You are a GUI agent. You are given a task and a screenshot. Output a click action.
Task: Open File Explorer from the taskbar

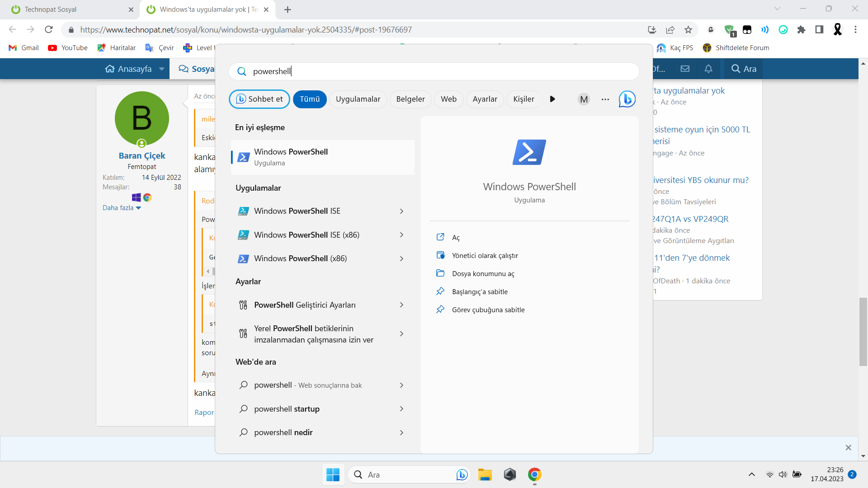click(485, 474)
